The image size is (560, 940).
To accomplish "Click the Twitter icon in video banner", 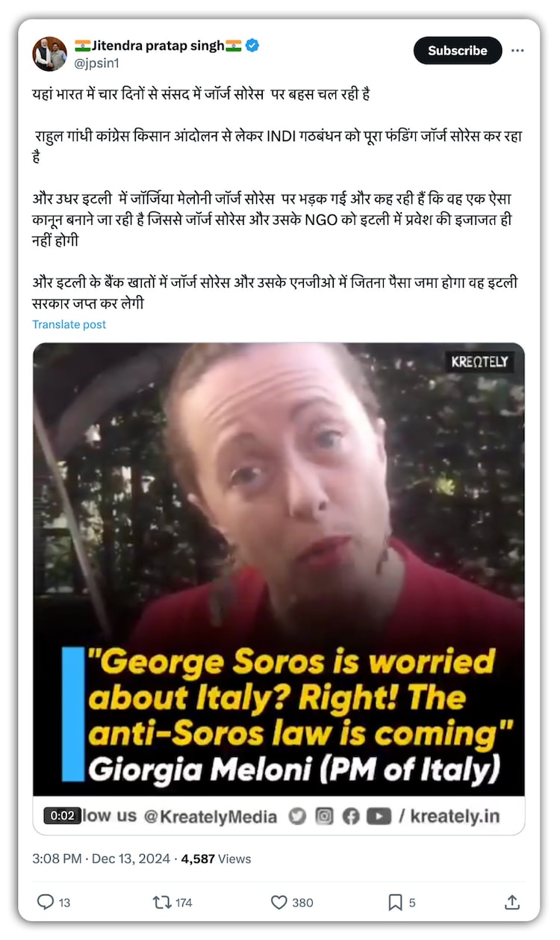I will click(x=297, y=817).
